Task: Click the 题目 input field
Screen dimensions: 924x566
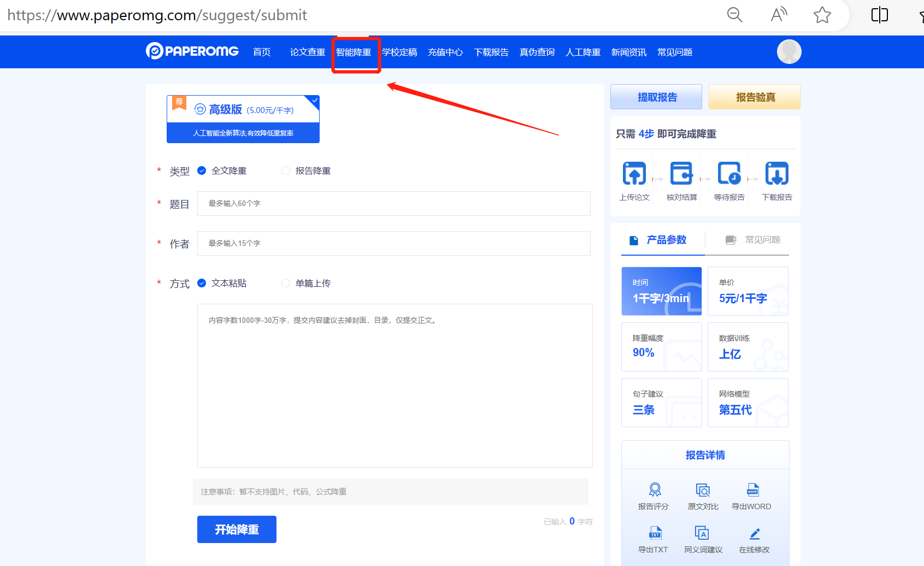Action: 394,203
